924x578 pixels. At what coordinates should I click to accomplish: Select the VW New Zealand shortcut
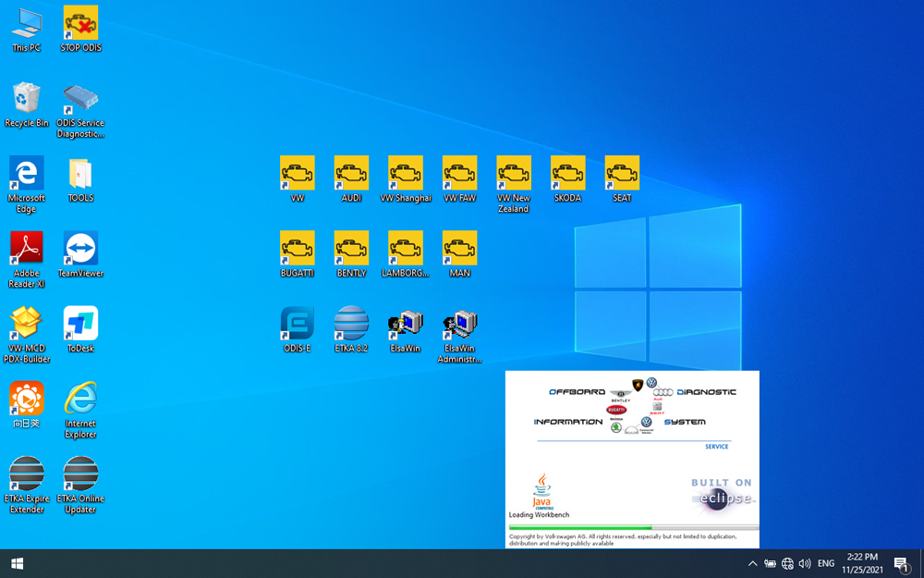tap(513, 185)
